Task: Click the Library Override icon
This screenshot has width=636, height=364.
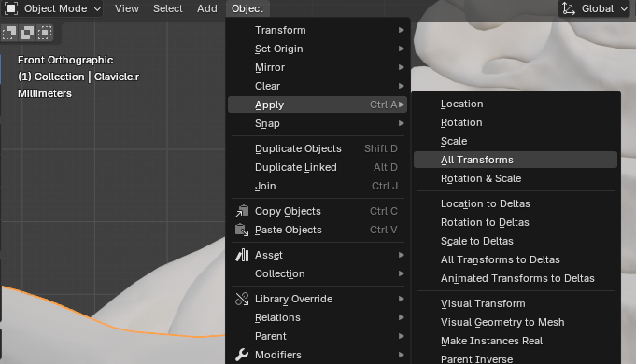Action: pyautogui.click(x=242, y=299)
